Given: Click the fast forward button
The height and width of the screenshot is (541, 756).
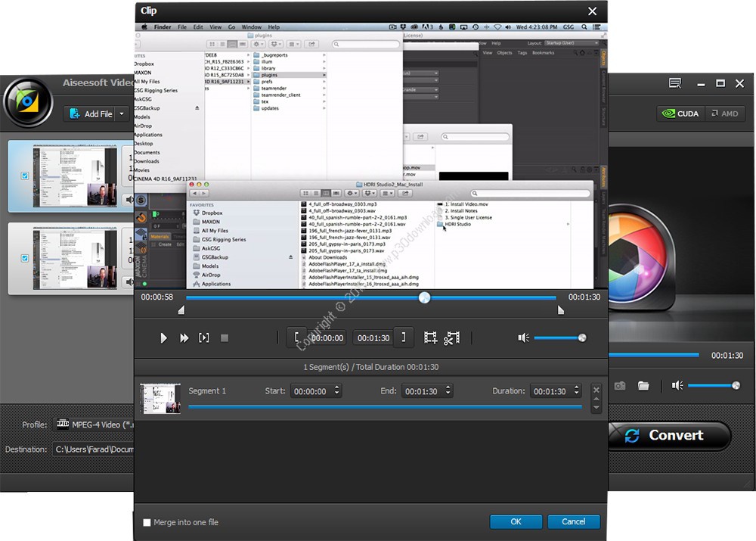Looking at the screenshot, I should (184, 337).
